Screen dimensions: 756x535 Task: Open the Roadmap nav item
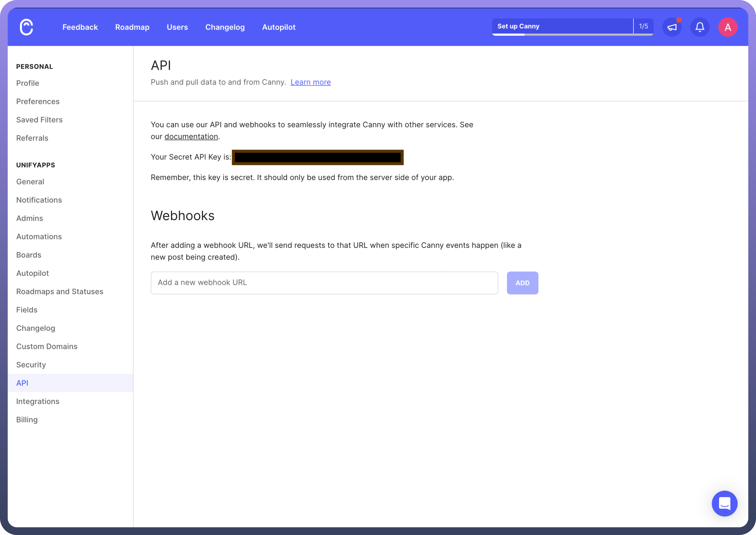(132, 27)
